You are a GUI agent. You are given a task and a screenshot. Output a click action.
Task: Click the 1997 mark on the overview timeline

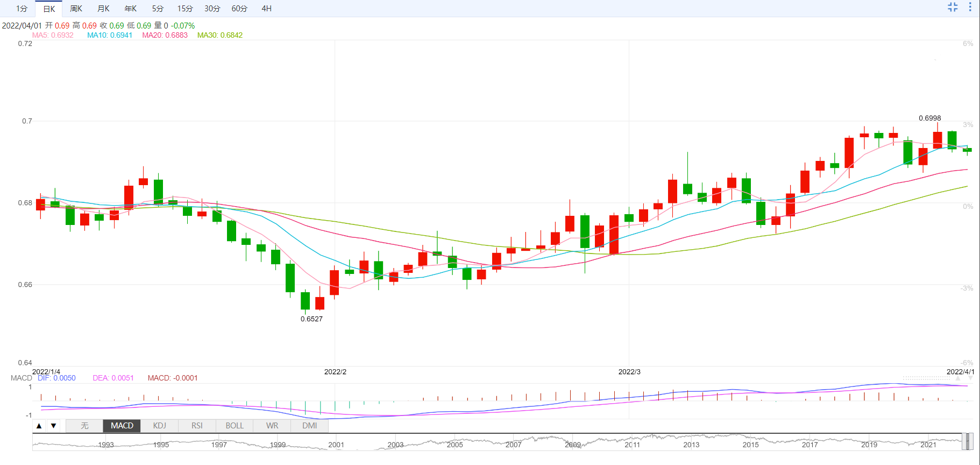[219, 445]
